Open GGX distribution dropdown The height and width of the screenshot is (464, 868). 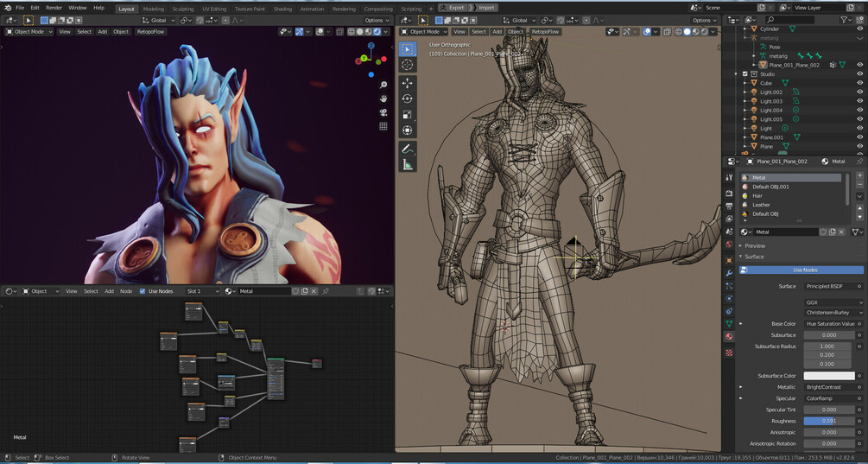(x=833, y=302)
